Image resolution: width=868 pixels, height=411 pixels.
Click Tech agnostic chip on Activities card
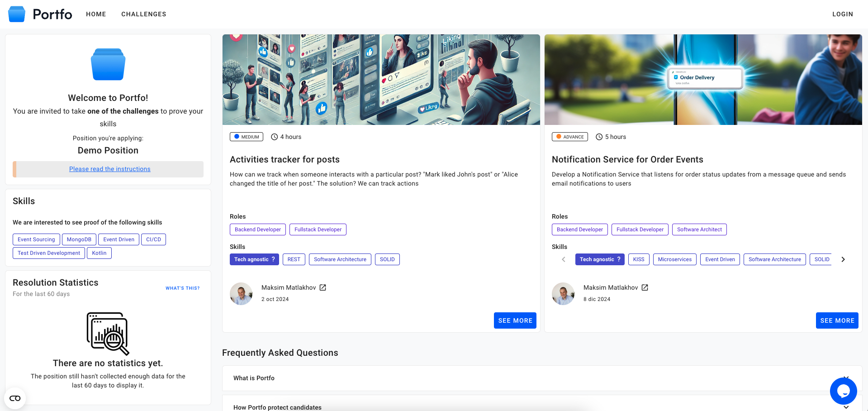pos(254,259)
